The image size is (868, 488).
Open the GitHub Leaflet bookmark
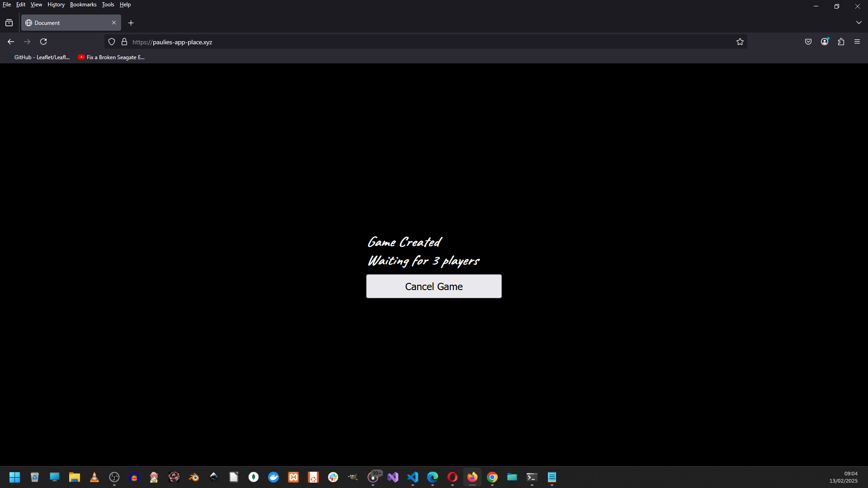42,57
